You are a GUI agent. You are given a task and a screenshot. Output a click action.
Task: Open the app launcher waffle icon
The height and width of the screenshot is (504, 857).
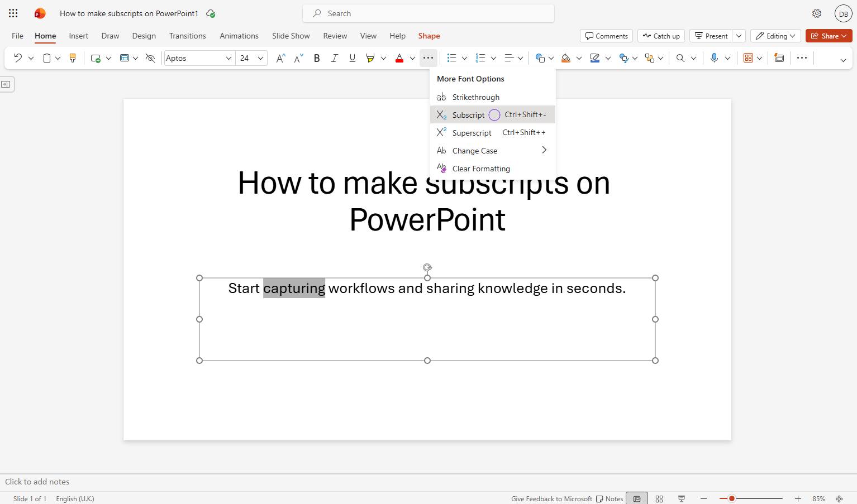coord(13,13)
